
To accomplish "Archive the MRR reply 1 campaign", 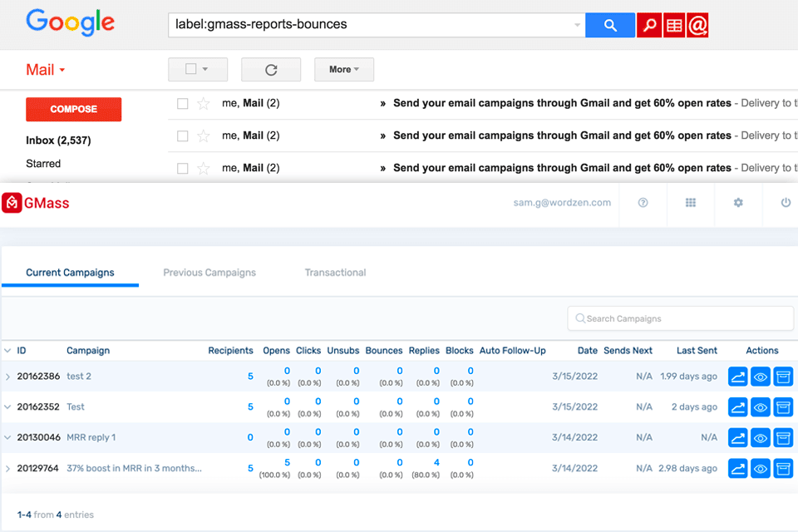I will [783, 438].
